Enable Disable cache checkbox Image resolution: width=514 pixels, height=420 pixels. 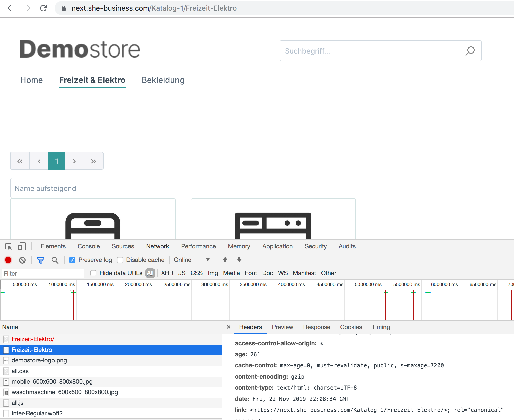(120, 260)
